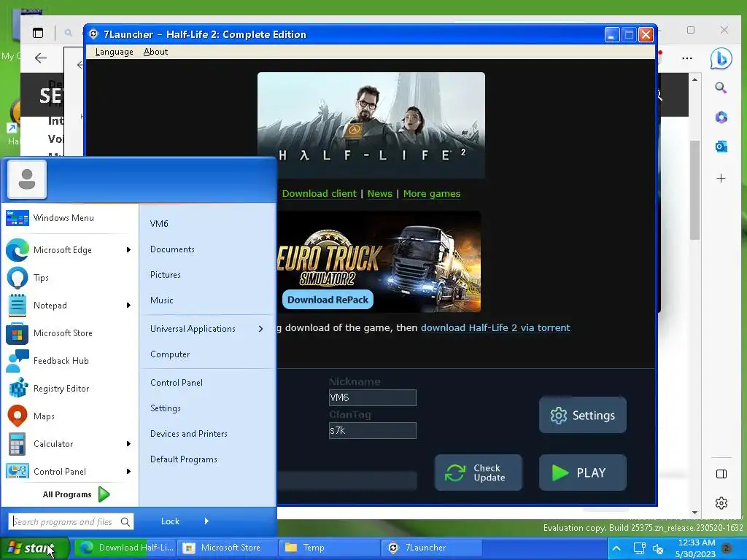The height and width of the screenshot is (560, 747).
Task: Click the network icon in system tray
Action: [639, 548]
